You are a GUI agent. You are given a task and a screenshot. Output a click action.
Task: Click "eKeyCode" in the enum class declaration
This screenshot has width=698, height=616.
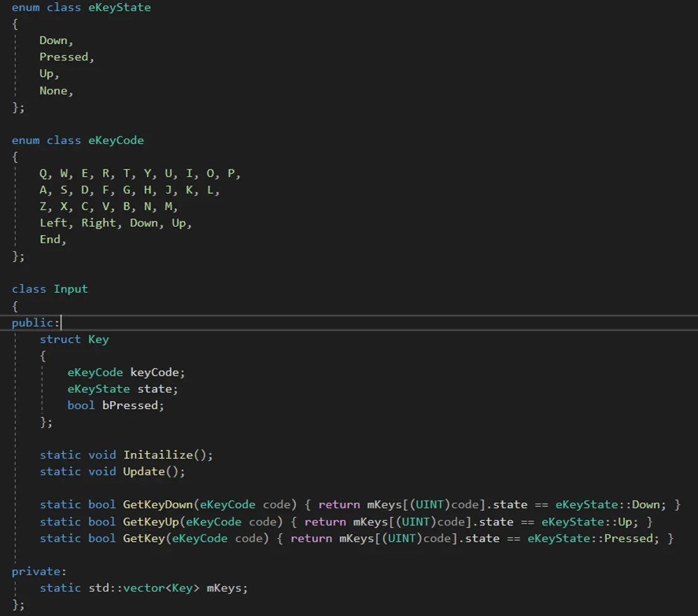116,141
